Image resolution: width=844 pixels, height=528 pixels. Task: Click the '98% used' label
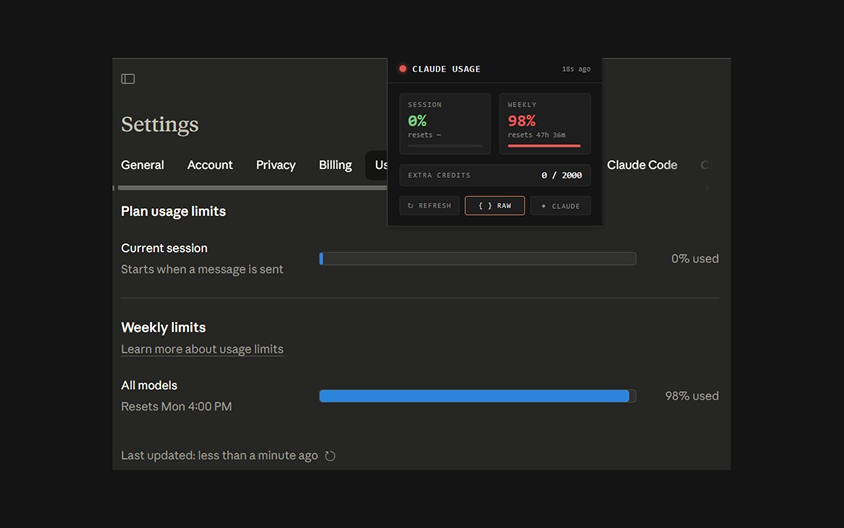click(692, 396)
